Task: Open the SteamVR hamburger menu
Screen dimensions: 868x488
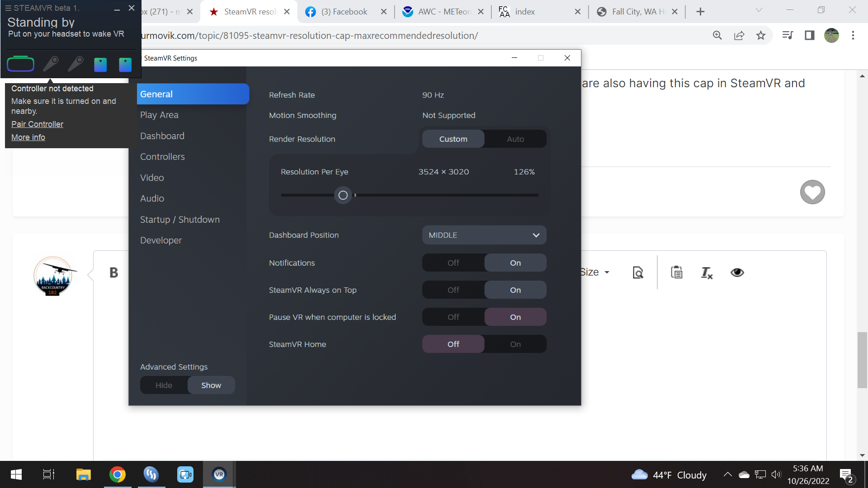Action: coord(8,8)
